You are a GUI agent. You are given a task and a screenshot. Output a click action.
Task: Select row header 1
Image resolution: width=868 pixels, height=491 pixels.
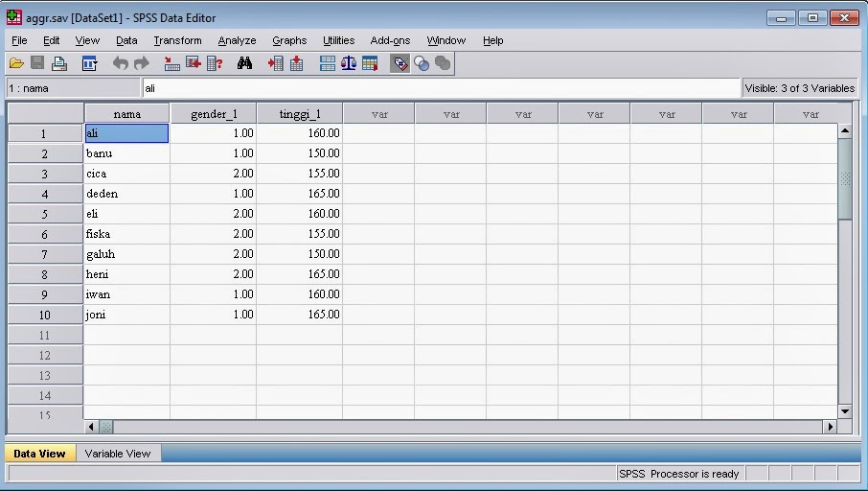pyautogui.click(x=45, y=133)
